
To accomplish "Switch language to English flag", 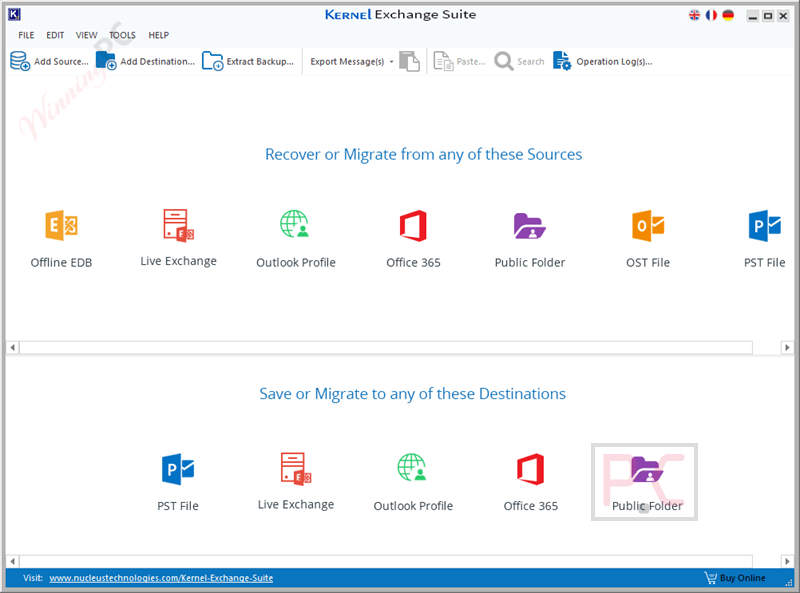I will click(694, 15).
